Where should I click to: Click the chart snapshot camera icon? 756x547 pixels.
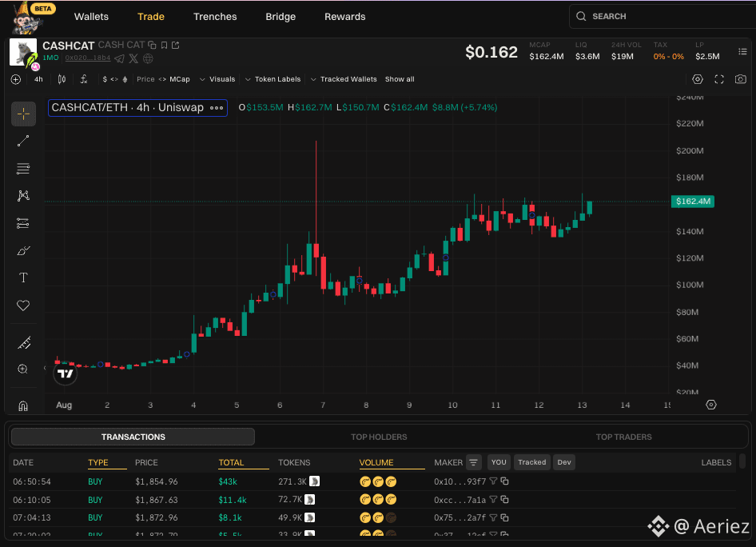(x=741, y=79)
